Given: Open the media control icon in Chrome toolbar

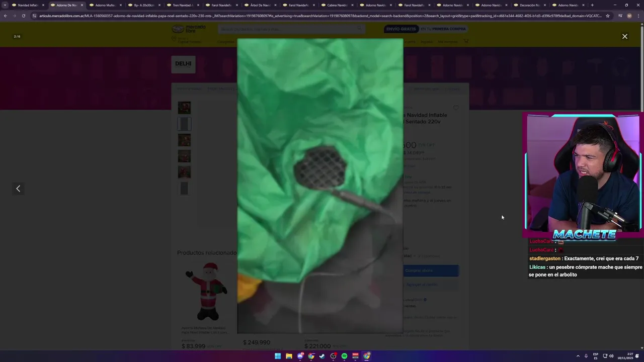Looking at the screenshot, I should (620, 16).
